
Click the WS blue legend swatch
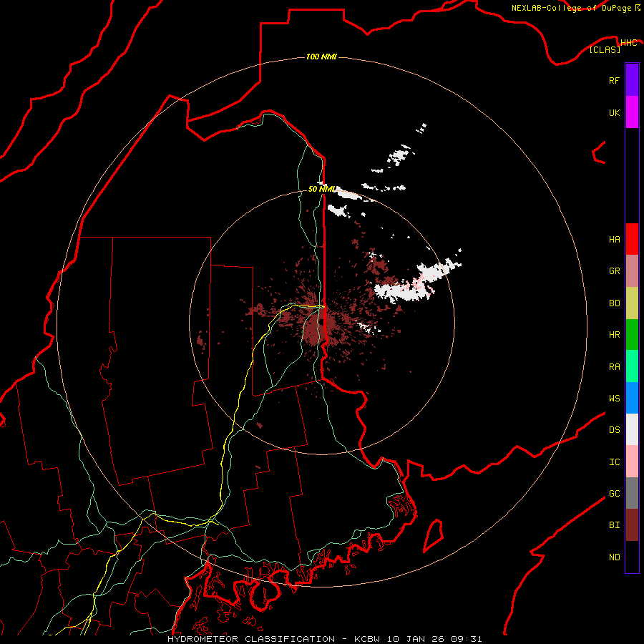coord(632,398)
